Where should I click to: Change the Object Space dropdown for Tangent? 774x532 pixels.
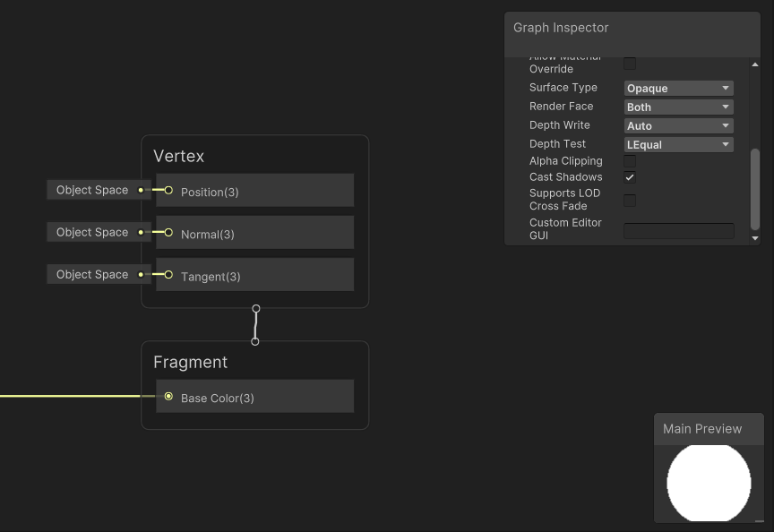[99, 274]
